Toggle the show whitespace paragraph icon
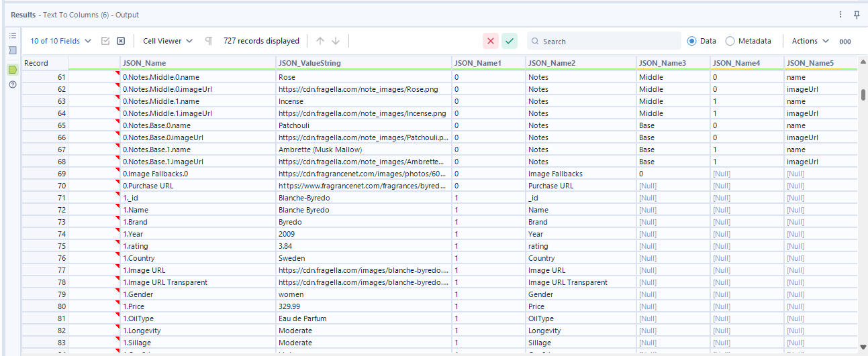The height and width of the screenshot is (356, 868). (209, 41)
